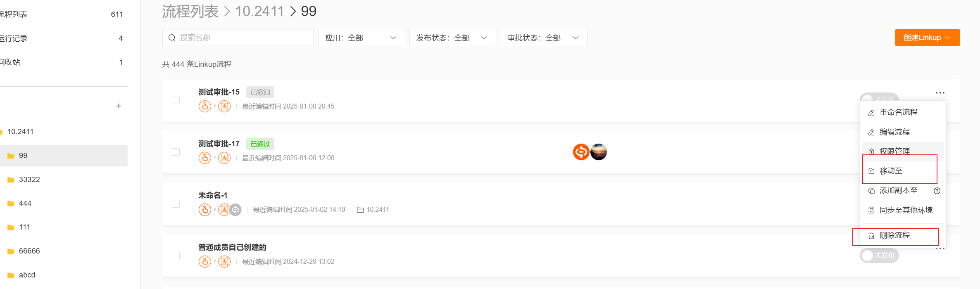Toggle 未发布 switch for 普通成员自己创建的
Image resolution: width=980 pixels, height=289 pixels.
879,256
